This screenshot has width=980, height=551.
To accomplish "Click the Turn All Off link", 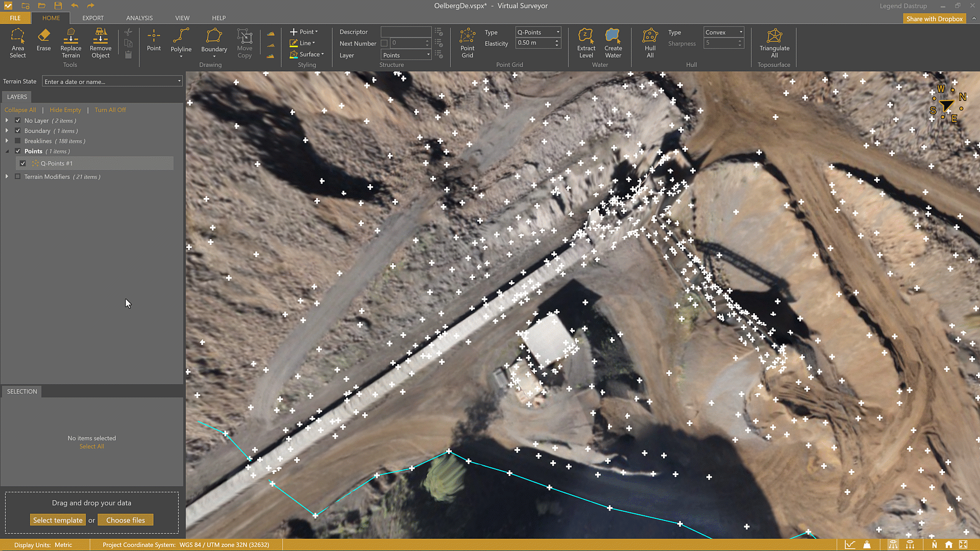I will pos(110,110).
